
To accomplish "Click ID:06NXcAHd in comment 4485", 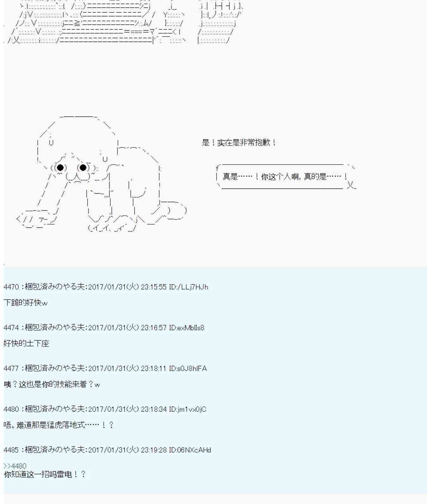I will (x=190, y=450).
